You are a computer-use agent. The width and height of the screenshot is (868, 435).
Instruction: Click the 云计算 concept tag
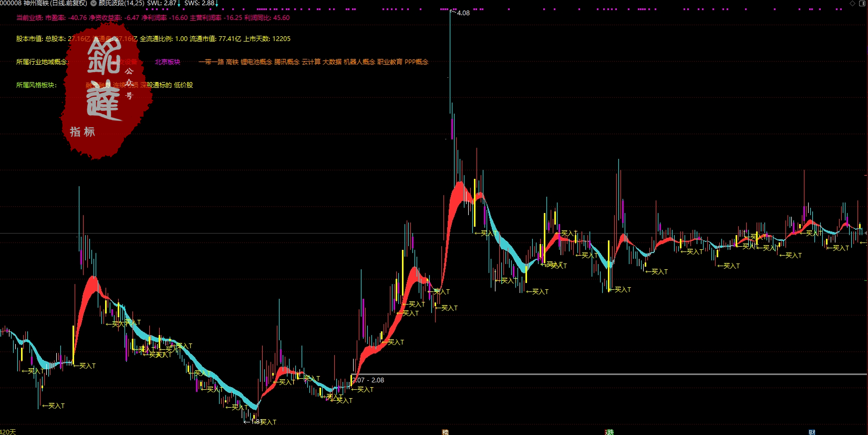tap(311, 62)
